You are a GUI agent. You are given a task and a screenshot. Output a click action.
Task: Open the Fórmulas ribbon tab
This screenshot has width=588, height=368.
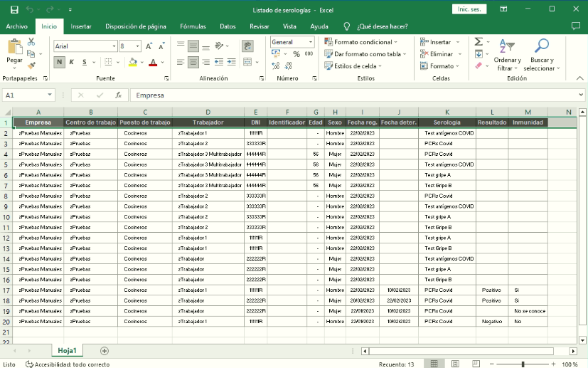193,26
